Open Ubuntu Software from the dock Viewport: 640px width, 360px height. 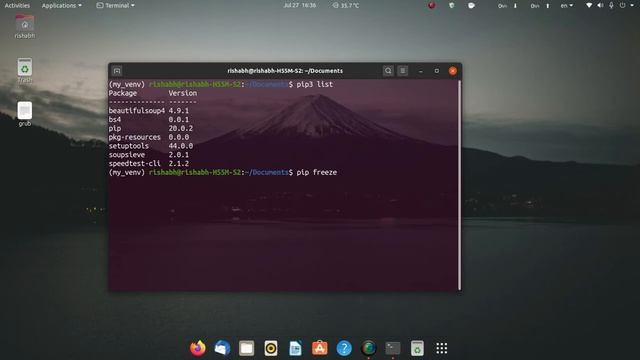(320, 348)
